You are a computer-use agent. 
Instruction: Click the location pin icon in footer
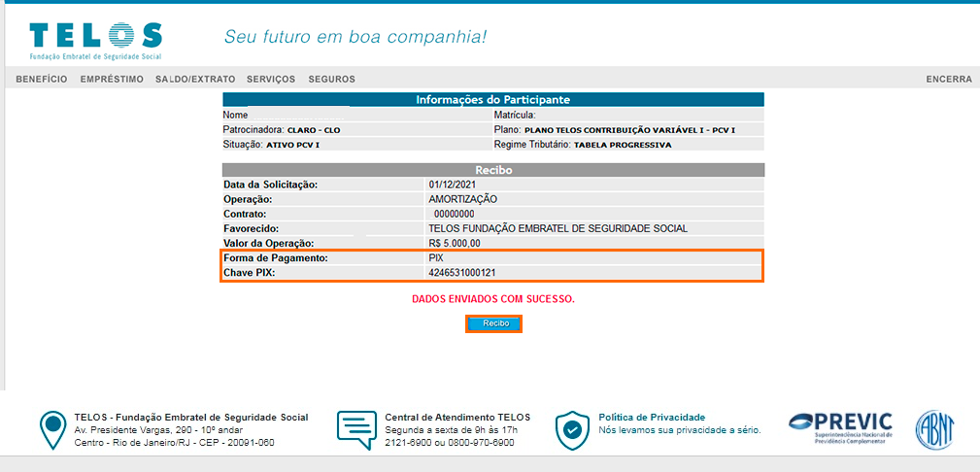pyautogui.click(x=52, y=431)
